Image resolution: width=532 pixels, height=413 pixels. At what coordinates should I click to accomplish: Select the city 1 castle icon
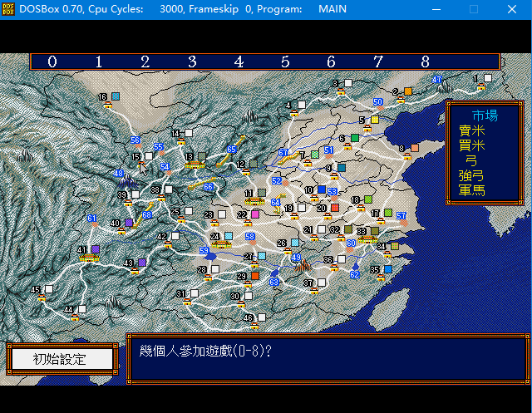pos(480,87)
